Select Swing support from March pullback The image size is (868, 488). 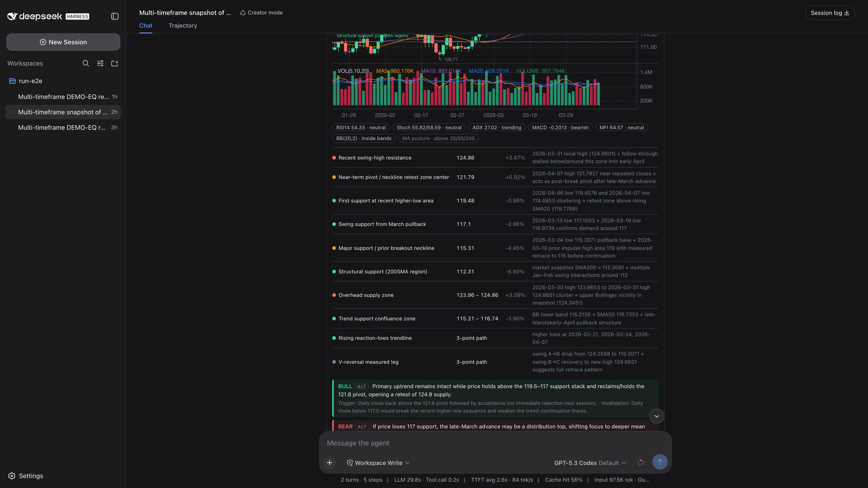(495, 224)
